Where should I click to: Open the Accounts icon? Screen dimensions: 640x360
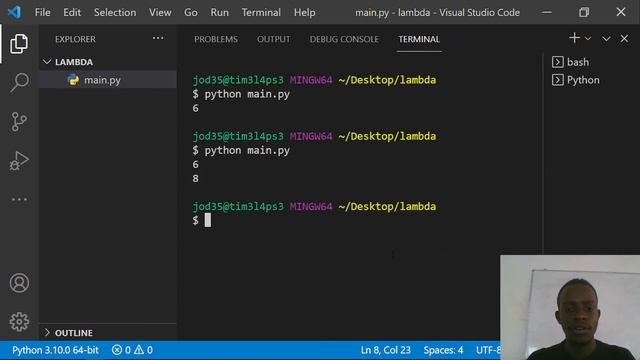click(x=19, y=283)
